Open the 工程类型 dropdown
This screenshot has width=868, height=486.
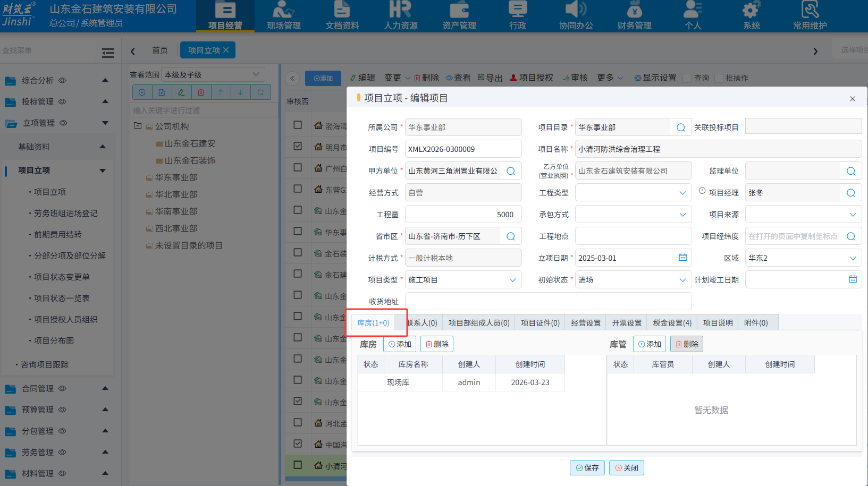633,193
